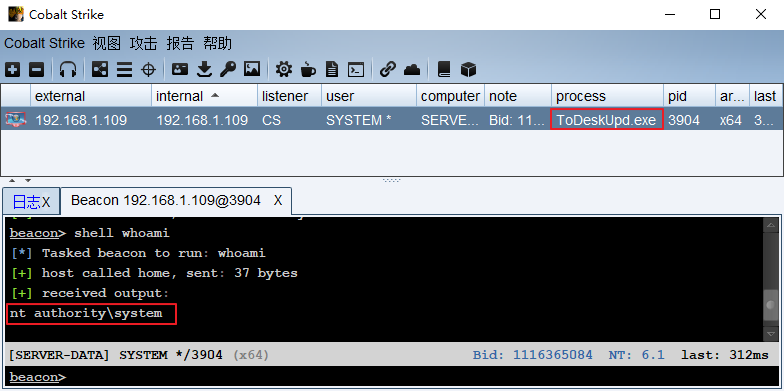784x391 pixels.
Task: Switch to pivot graph view icon
Action: 100,70
